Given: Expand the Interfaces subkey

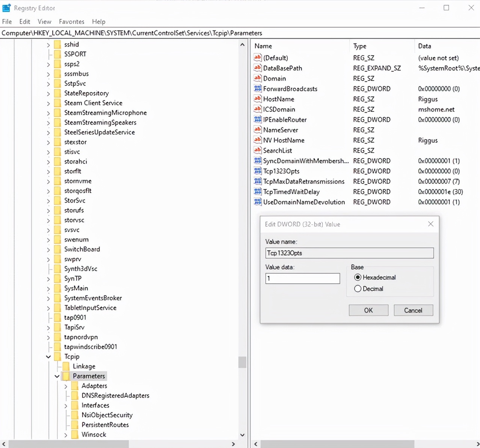Looking at the screenshot, I should pos(66,405).
